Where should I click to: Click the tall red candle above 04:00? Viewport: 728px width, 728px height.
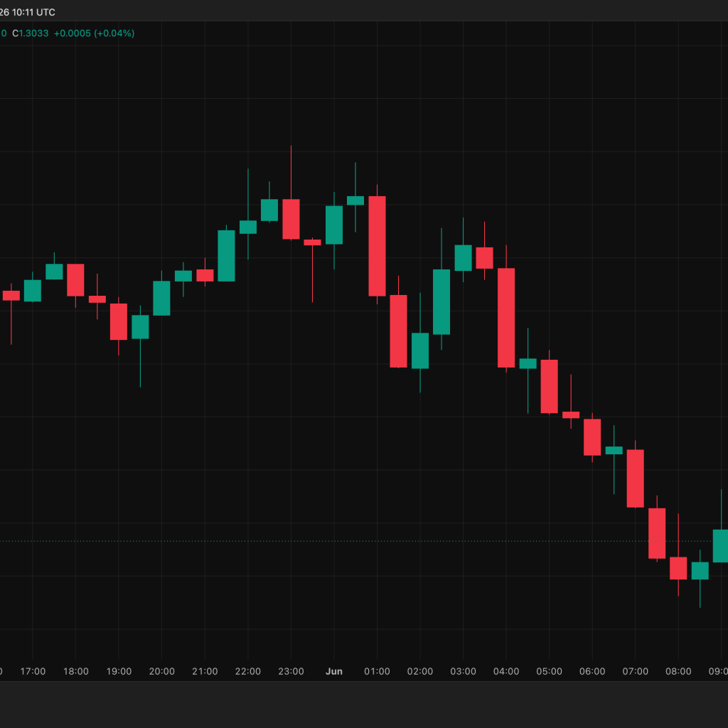pyautogui.click(x=506, y=318)
